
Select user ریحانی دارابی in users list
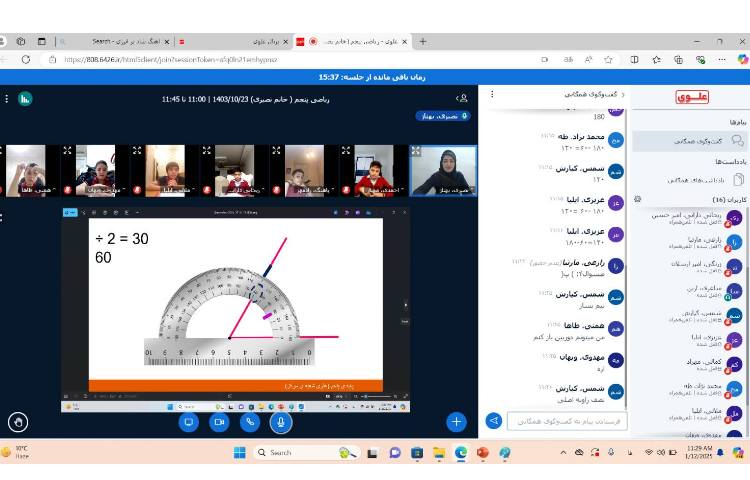click(x=689, y=218)
